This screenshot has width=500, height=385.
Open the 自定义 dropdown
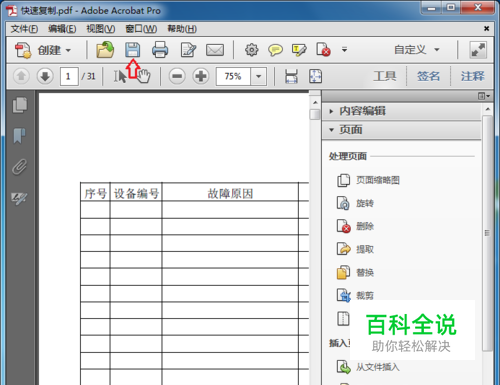[417, 50]
